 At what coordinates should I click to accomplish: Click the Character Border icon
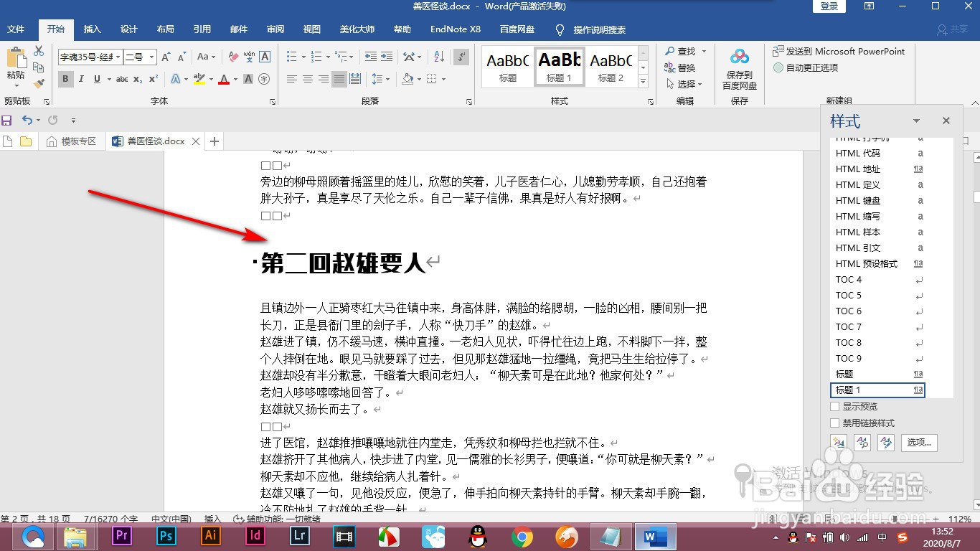pos(265,57)
